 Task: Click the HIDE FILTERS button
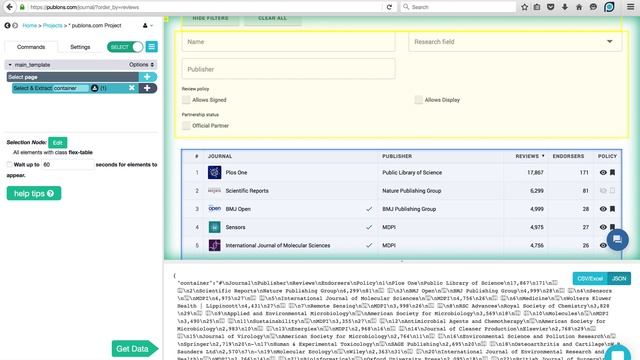(x=210, y=19)
